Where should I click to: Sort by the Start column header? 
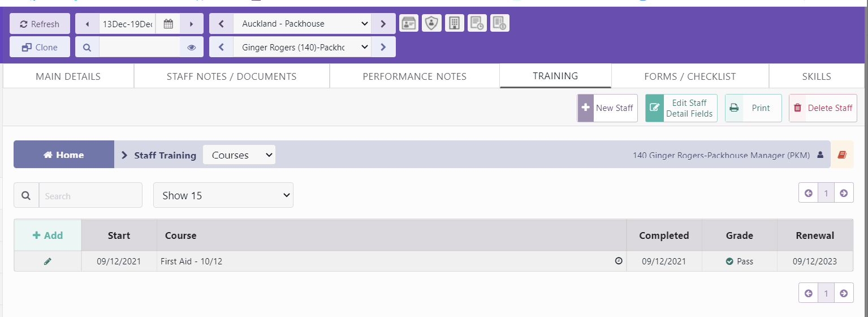tap(119, 235)
